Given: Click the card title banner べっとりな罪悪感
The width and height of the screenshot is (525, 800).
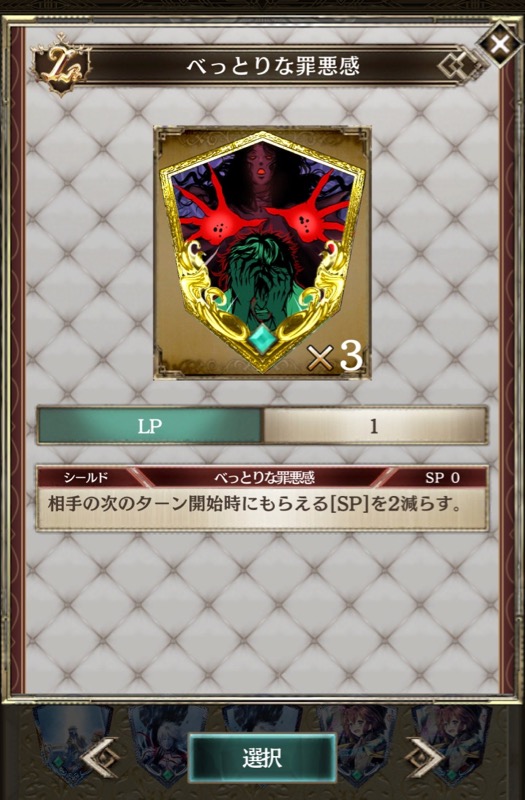Looking at the screenshot, I should tap(272, 66).
